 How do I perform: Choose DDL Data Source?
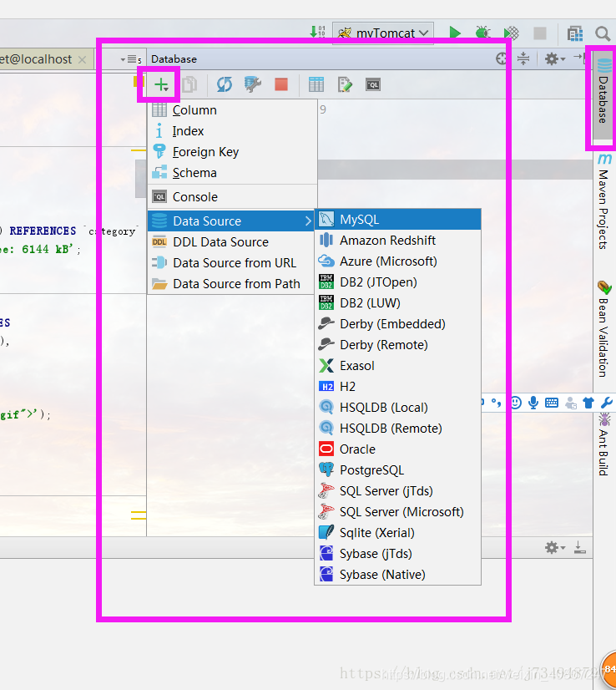(x=231, y=242)
